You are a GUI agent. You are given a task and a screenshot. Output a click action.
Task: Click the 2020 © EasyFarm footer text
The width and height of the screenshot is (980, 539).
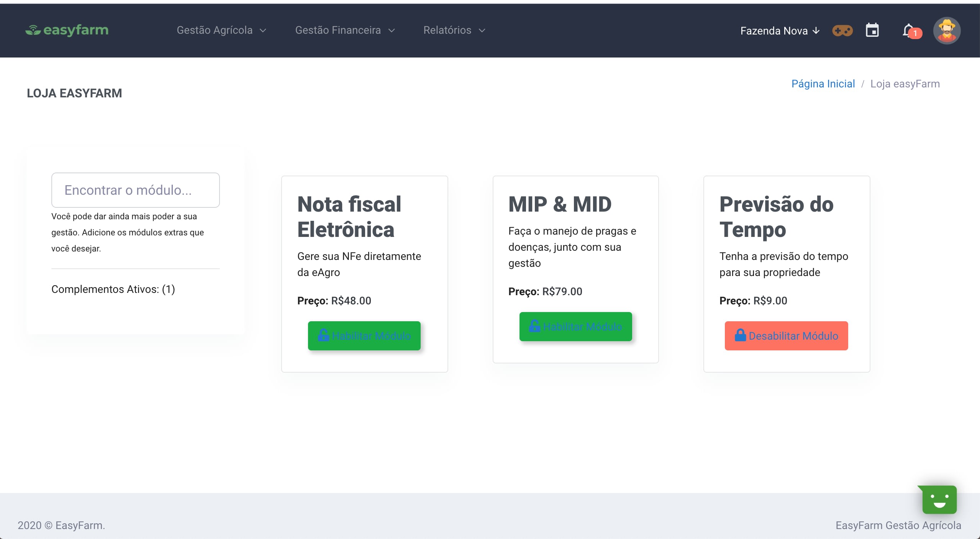tap(61, 525)
